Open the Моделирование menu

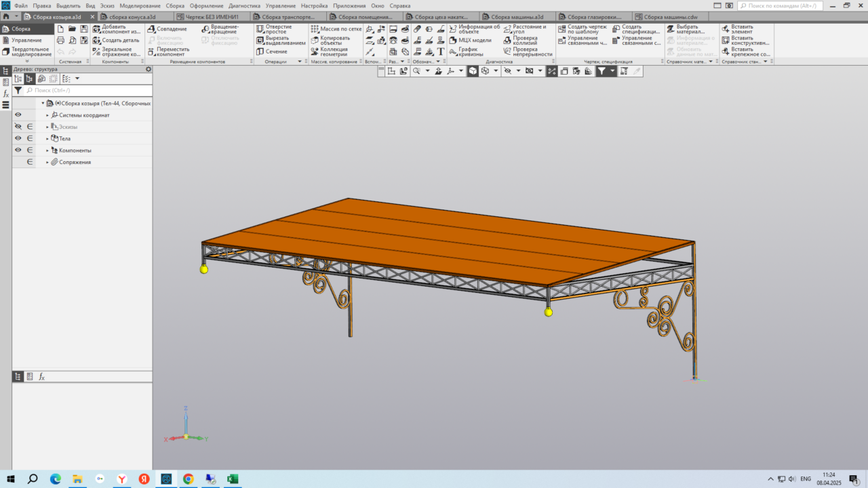coord(140,5)
